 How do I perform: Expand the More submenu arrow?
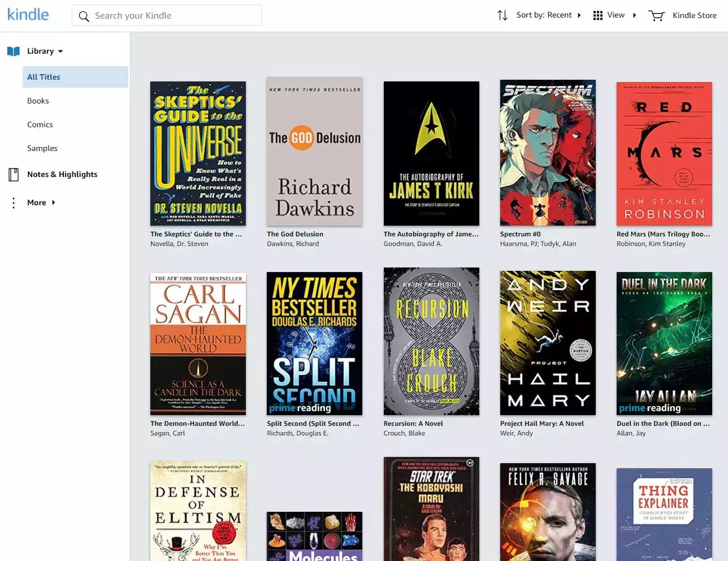[53, 202]
